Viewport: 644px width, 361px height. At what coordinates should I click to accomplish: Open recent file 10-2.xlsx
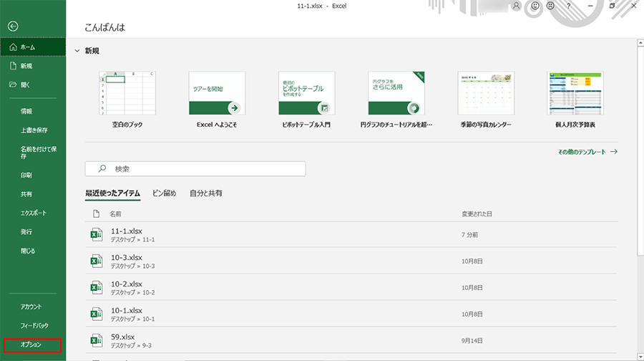tap(351, 287)
